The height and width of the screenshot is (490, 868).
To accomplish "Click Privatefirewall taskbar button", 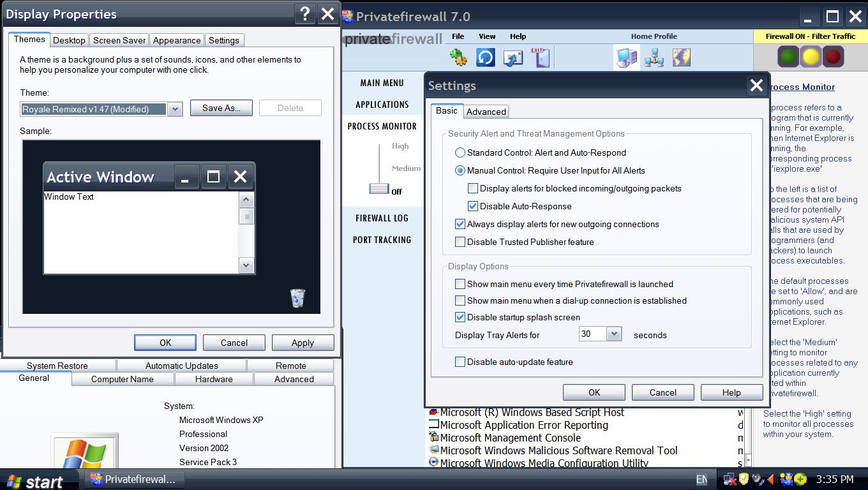I will (x=134, y=479).
